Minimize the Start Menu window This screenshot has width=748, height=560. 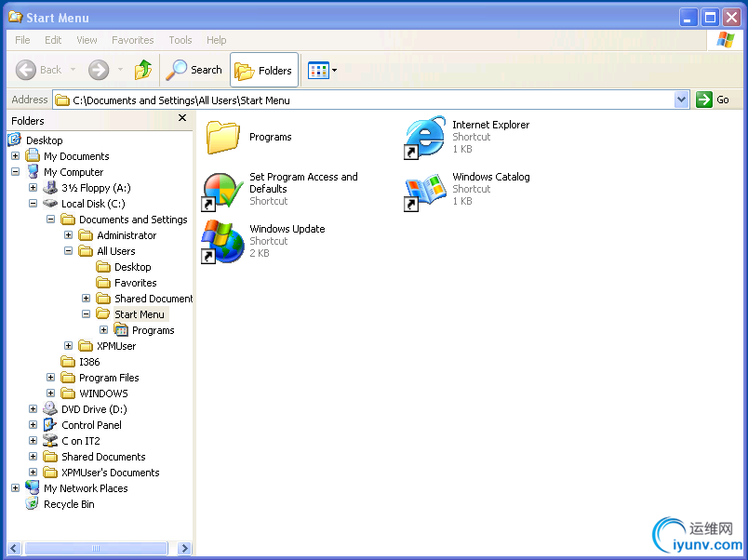tap(688, 18)
